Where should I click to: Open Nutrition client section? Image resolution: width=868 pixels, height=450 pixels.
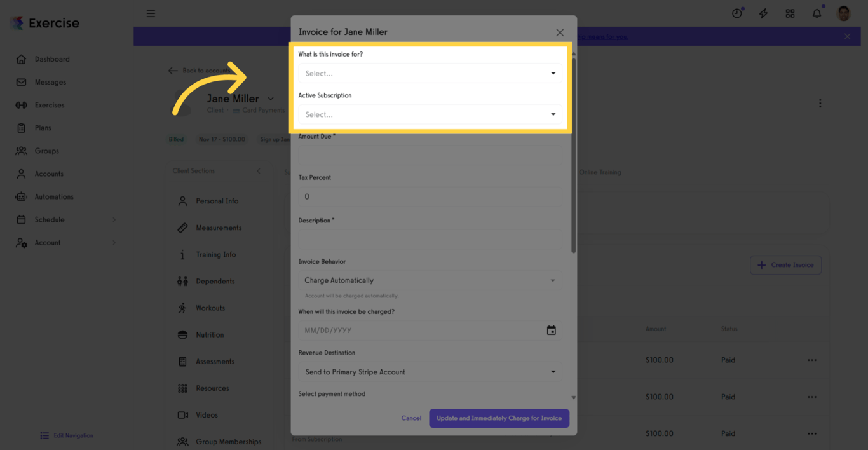(x=210, y=334)
